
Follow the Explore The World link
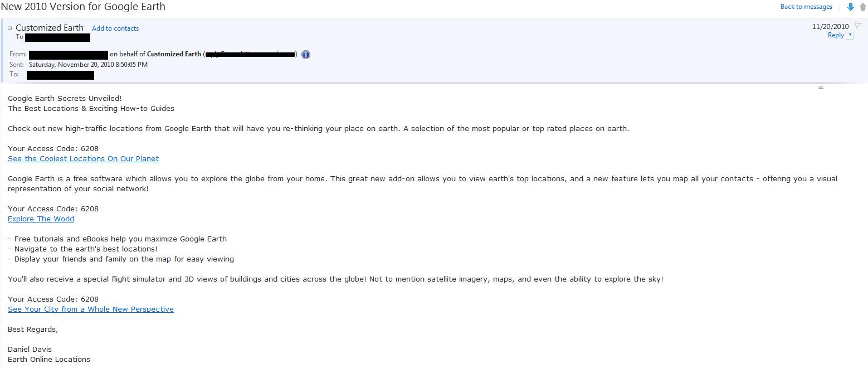tap(41, 219)
